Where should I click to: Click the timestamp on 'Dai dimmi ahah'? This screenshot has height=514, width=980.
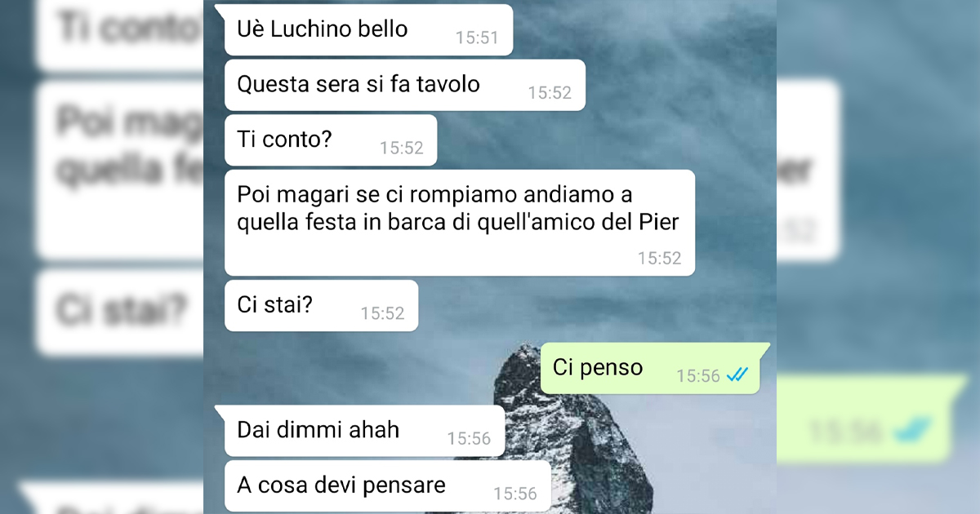point(469,439)
